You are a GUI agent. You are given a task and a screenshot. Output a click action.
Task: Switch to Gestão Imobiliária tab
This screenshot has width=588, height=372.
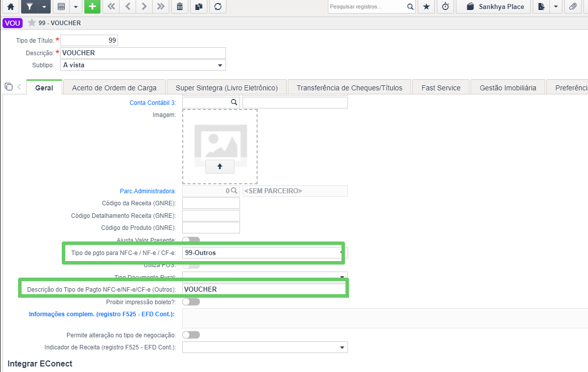pyautogui.click(x=508, y=88)
